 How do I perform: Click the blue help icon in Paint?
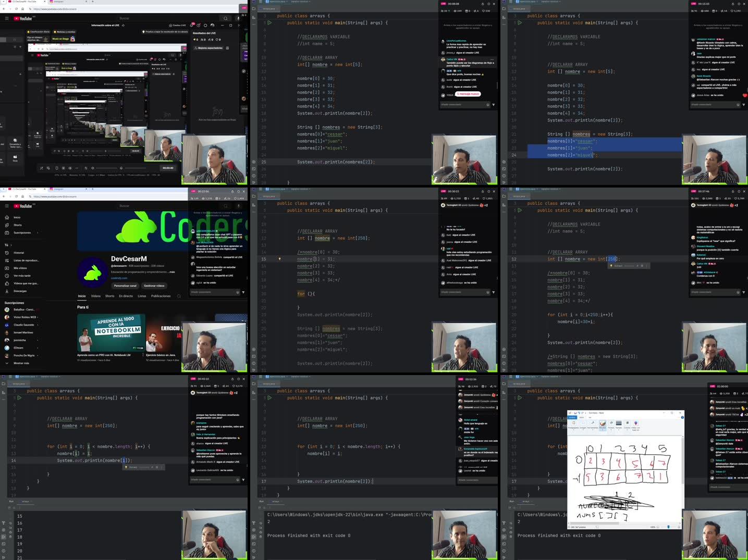tap(682, 417)
